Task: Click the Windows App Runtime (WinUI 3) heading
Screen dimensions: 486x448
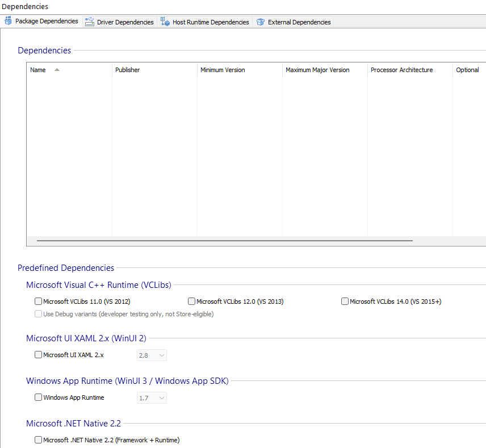Action: pyautogui.click(x=127, y=381)
